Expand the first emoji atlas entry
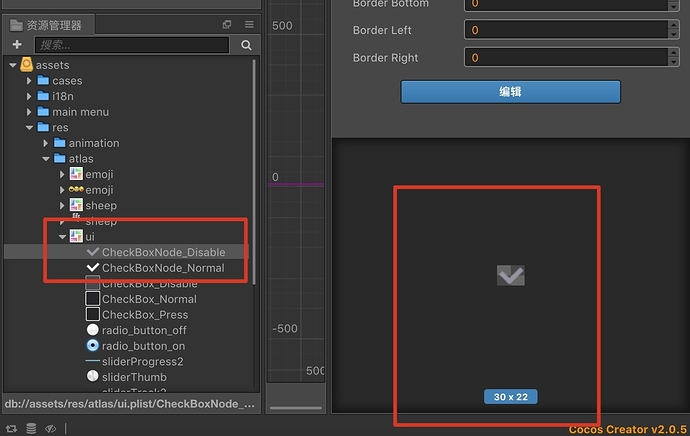 click(x=62, y=175)
